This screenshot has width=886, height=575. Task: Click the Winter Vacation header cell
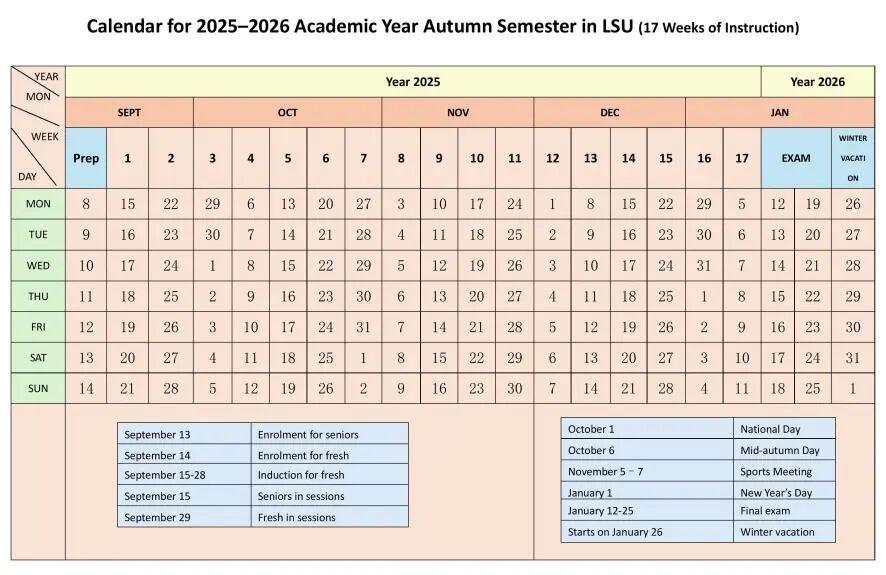(853, 158)
